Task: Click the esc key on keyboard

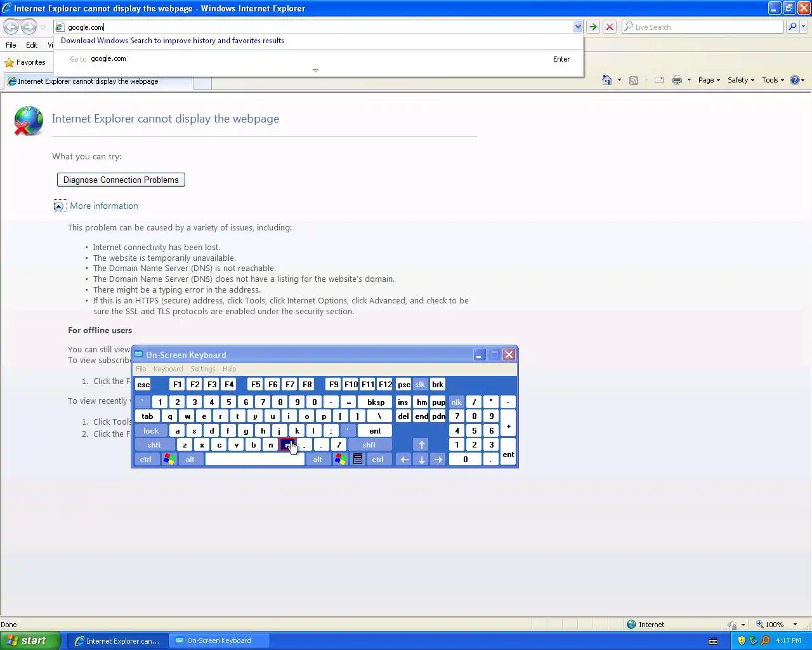Action: (143, 384)
